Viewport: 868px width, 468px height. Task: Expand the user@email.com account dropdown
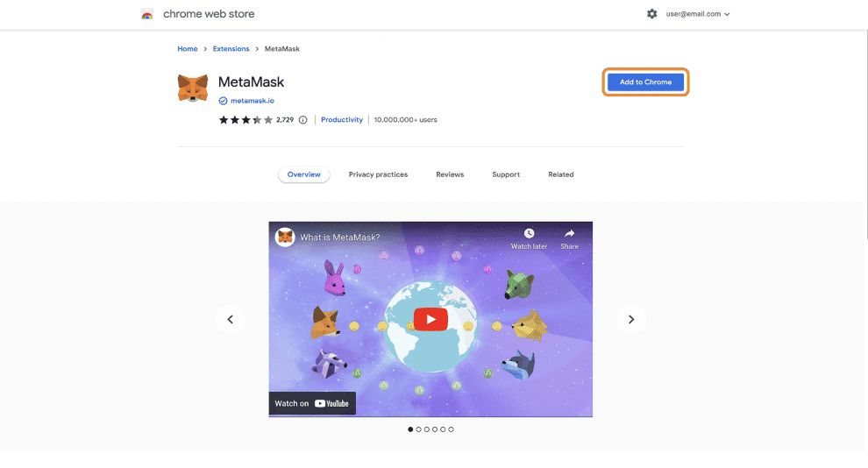click(x=698, y=14)
